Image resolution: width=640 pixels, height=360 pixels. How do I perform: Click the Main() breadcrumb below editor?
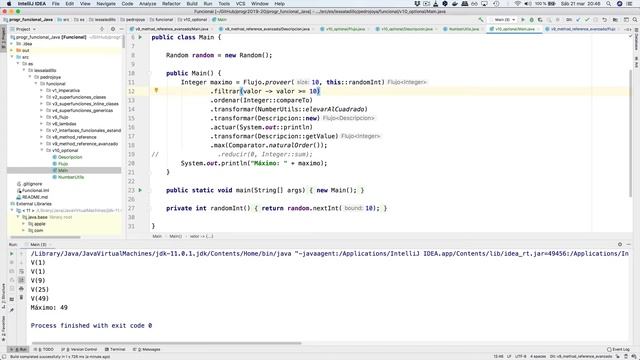tap(176, 236)
